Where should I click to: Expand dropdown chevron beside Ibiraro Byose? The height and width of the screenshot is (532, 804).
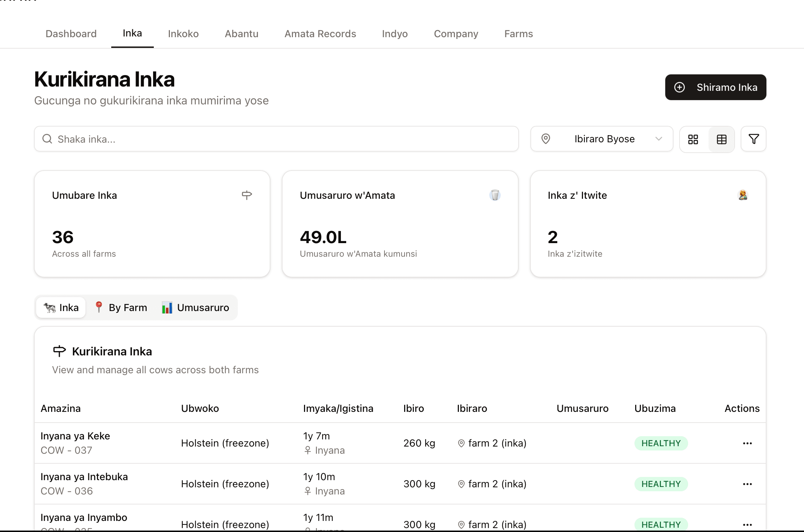659,139
